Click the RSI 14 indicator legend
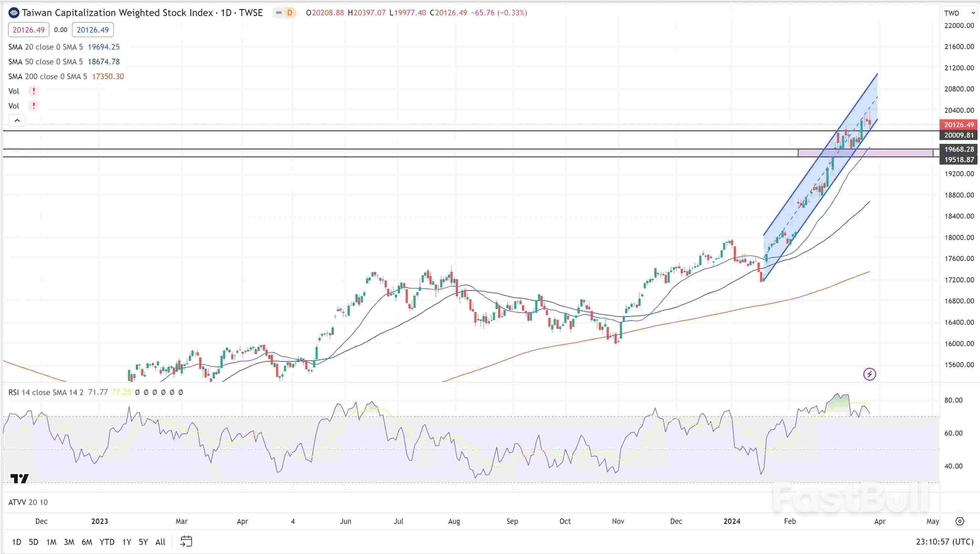 pyautogui.click(x=46, y=392)
